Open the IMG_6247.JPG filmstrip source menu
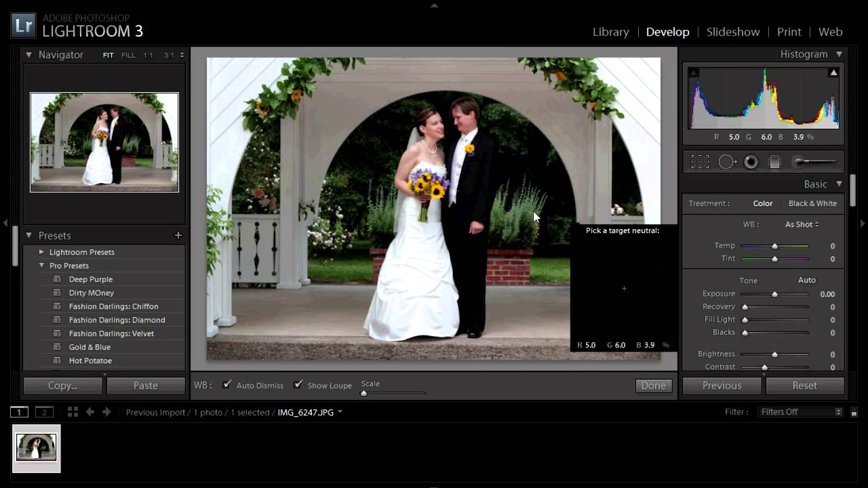Viewport: 868px width, 488px height. point(310,412)
